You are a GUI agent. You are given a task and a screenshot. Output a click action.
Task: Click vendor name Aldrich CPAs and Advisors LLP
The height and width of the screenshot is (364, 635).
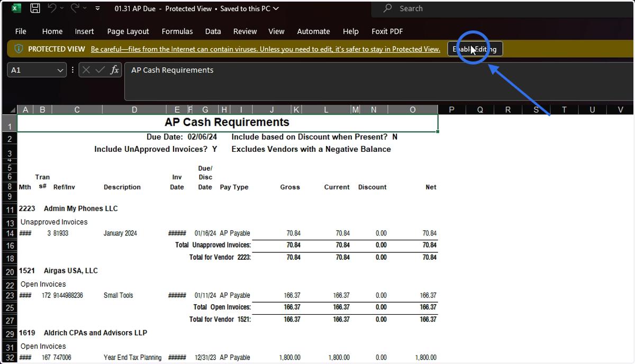pos(95,333)
